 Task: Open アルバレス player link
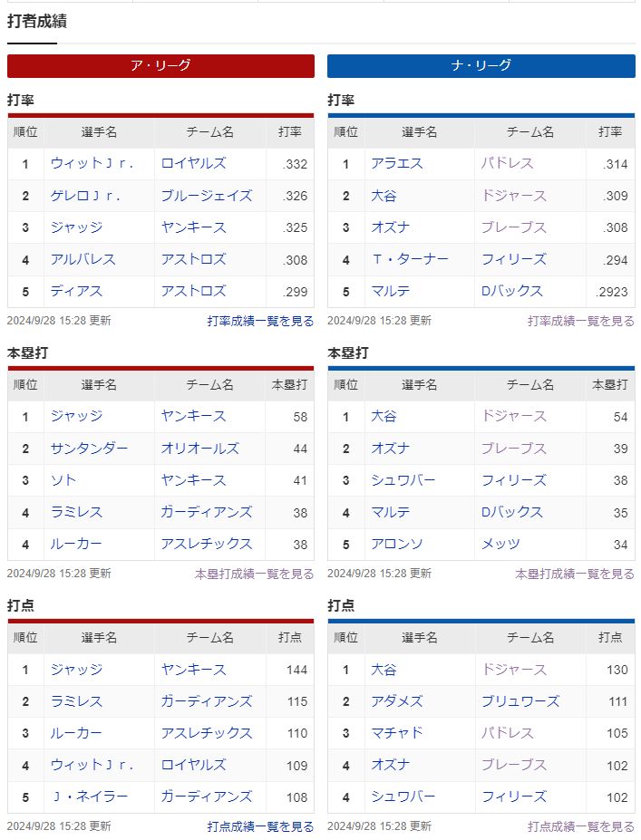pyautogui.click(x=83, y=259)
